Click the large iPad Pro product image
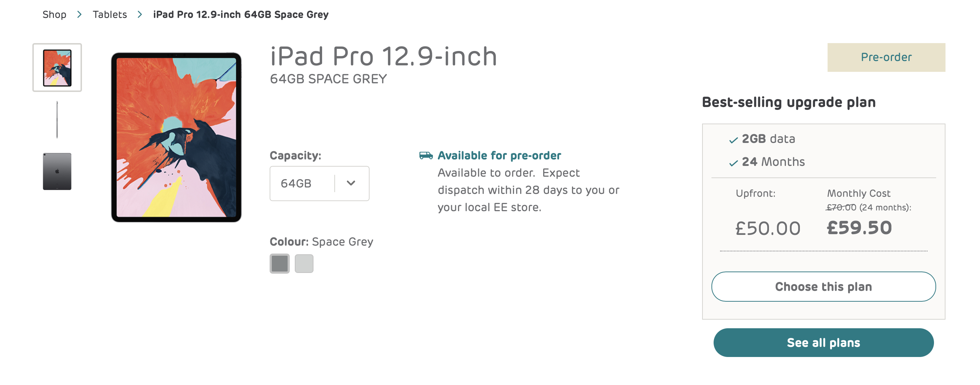 (176, 137)
